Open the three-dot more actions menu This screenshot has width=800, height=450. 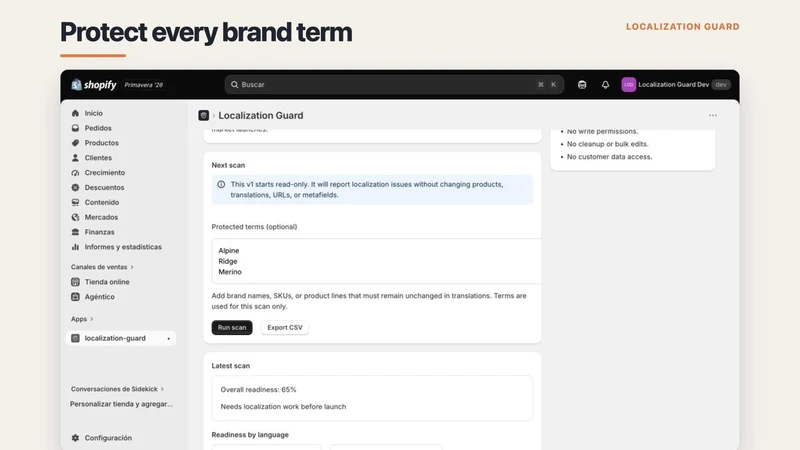[713, 115]
